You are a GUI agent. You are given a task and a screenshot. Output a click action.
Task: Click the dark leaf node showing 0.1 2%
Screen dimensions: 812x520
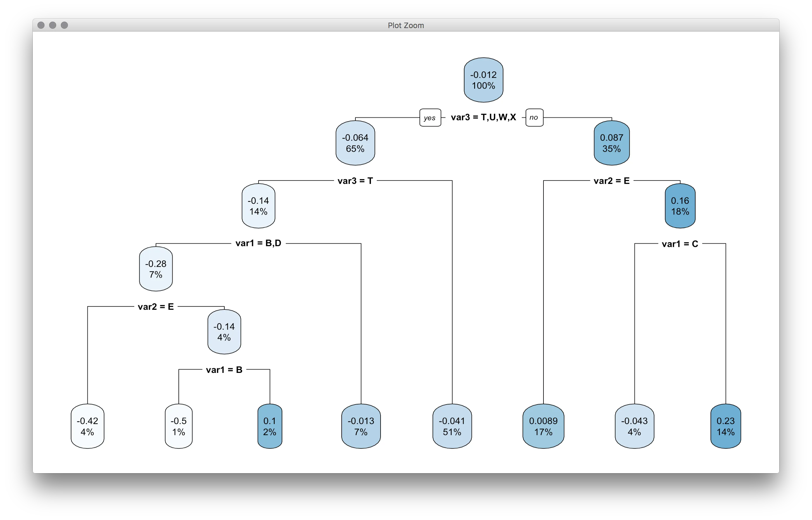click(269, 426)
